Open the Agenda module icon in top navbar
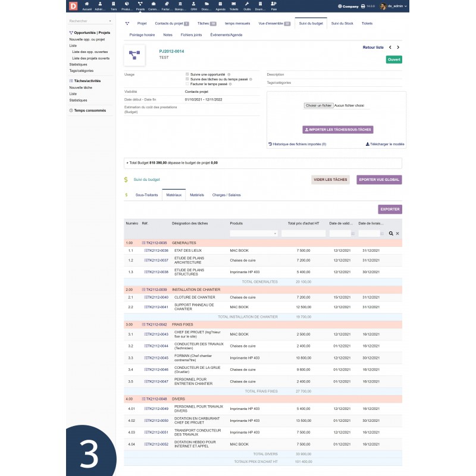Screen dimensions: 476x476 click(x=220, y=6)
